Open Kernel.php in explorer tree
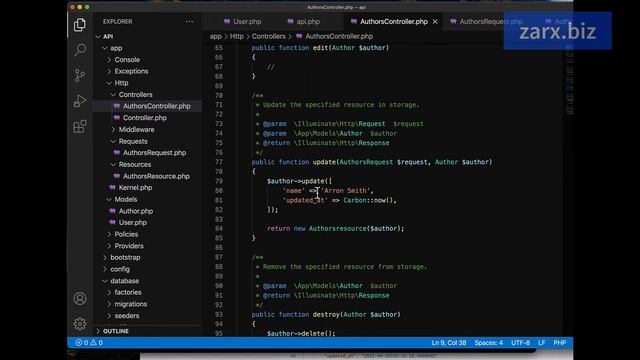Screen dimensions: 640x360 point(136,188)
